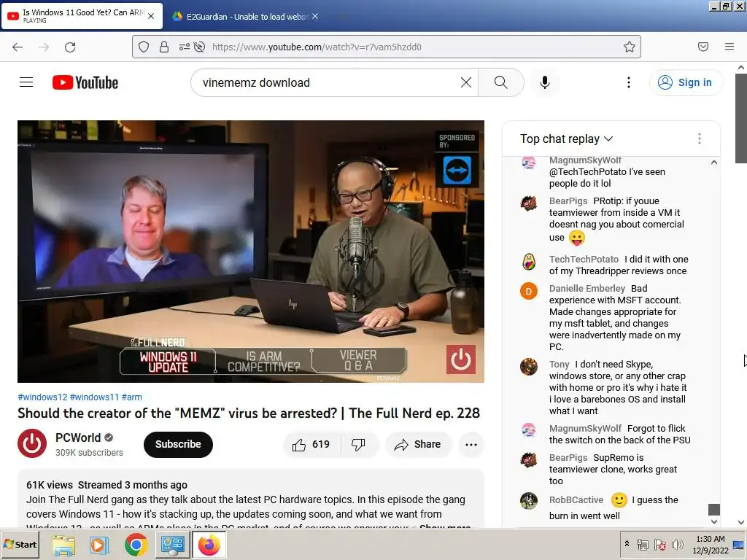
Task: Launch Windows Media Player from taskbar
Action: pos(99,545)
